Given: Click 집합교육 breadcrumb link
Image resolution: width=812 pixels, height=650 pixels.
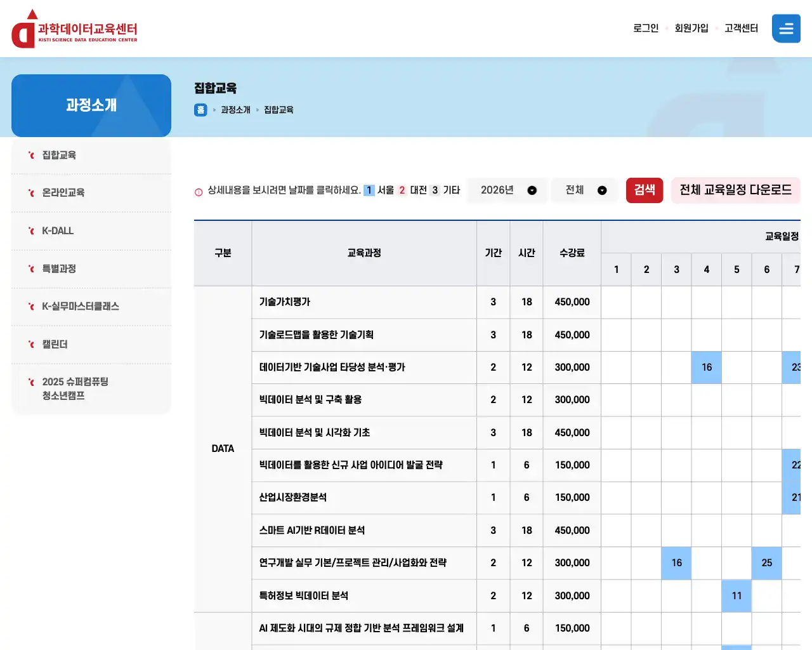Looking at the screenshot, I should (278, 110).
